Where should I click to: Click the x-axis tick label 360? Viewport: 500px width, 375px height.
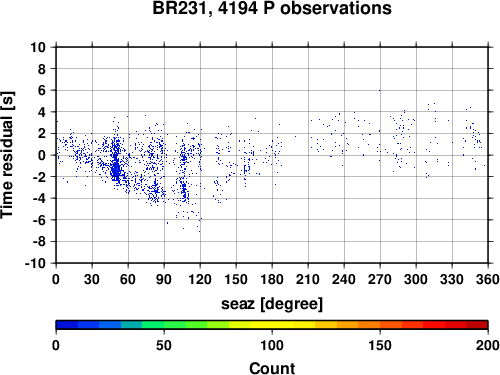pos(488,279)
